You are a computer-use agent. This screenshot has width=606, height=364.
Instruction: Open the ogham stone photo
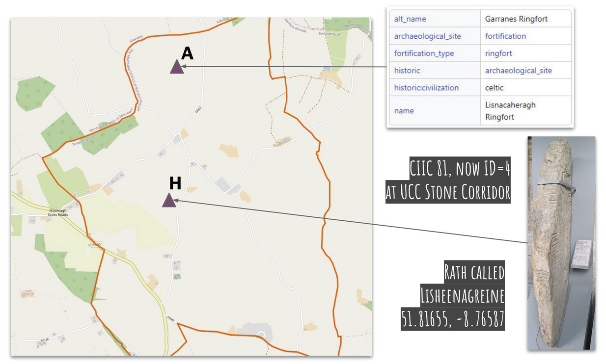pyautogui.click(x=561, y=243)
